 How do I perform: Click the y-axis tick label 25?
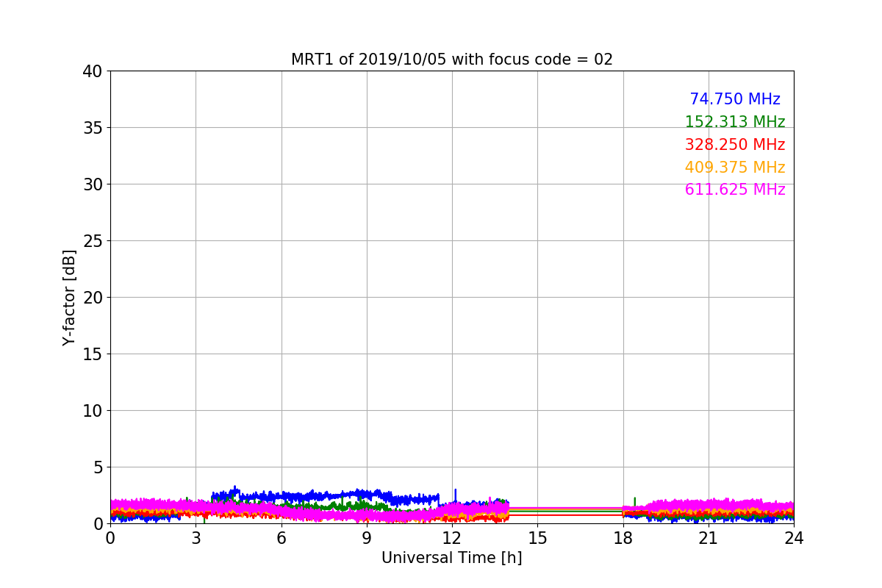tap(93, 241)
